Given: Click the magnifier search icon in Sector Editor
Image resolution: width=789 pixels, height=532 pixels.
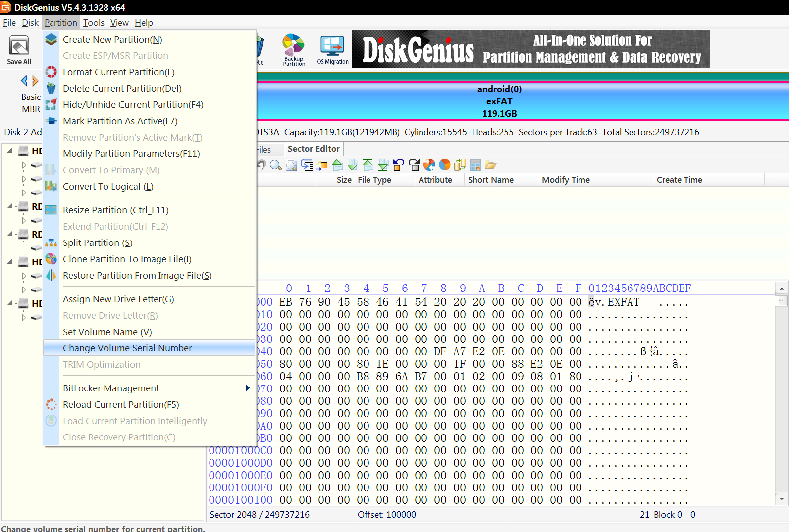Looking at the screenshot, I should [x=276, y=165].
